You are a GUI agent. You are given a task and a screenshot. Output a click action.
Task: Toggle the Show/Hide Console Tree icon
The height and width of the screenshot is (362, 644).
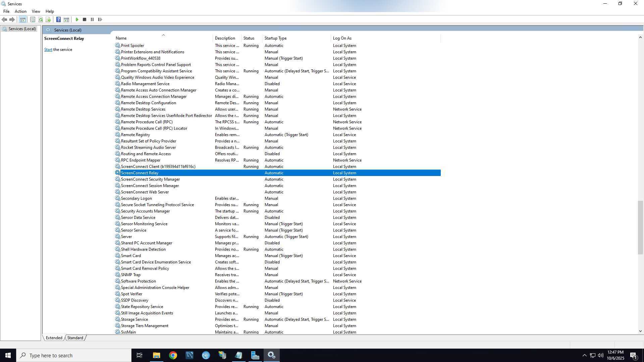pos(22,19)
